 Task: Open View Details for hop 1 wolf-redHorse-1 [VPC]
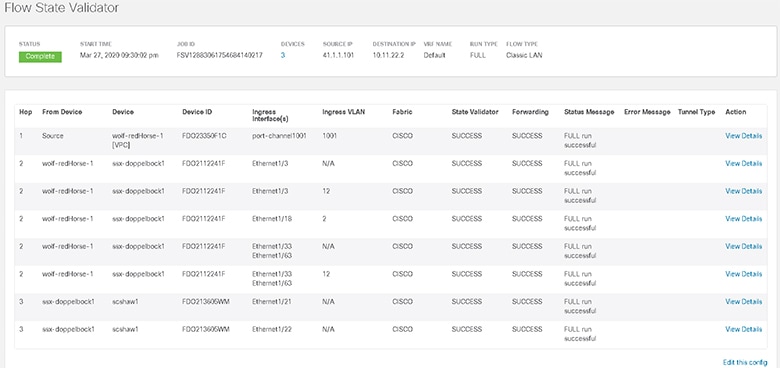(x=743, y=136)
